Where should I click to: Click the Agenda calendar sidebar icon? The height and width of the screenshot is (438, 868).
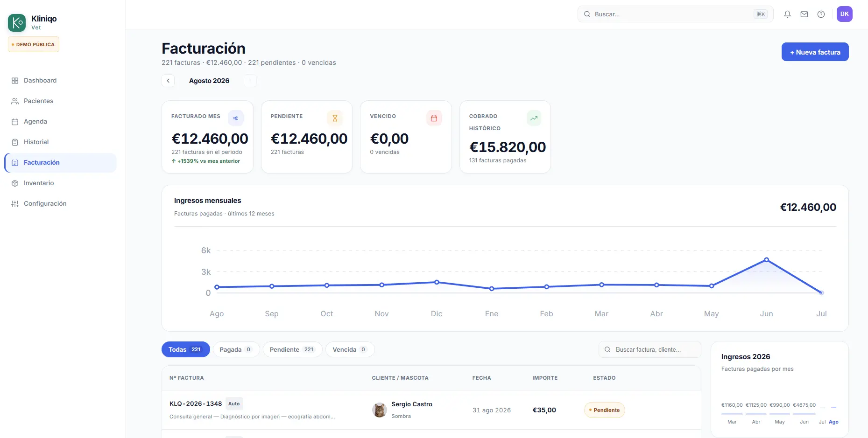coord(15,122)
